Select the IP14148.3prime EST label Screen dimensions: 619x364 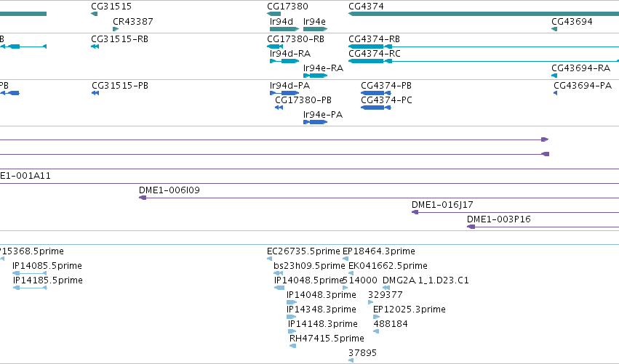(323, 324)
